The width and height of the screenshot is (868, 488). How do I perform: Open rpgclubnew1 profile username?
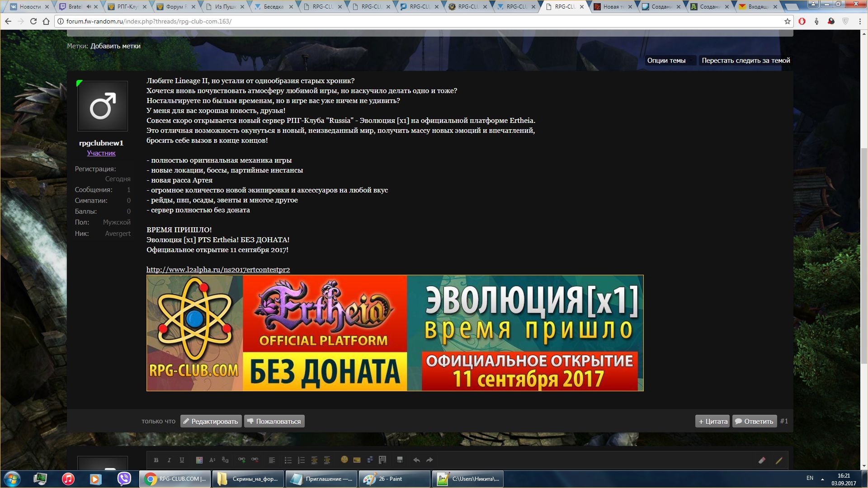pyautogui.click(x=101, y=143)
